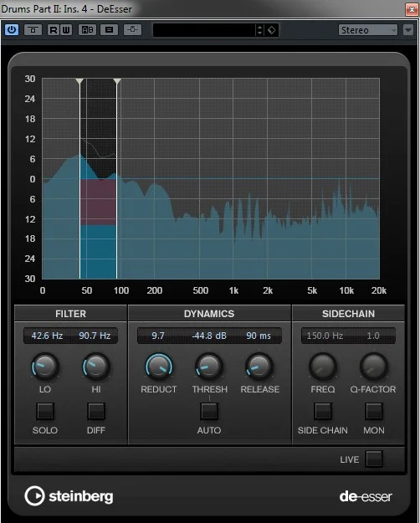The image size is (420, 523).
Task: Click the -44.8 dB threshold value
Action: (x=209, y=336)
